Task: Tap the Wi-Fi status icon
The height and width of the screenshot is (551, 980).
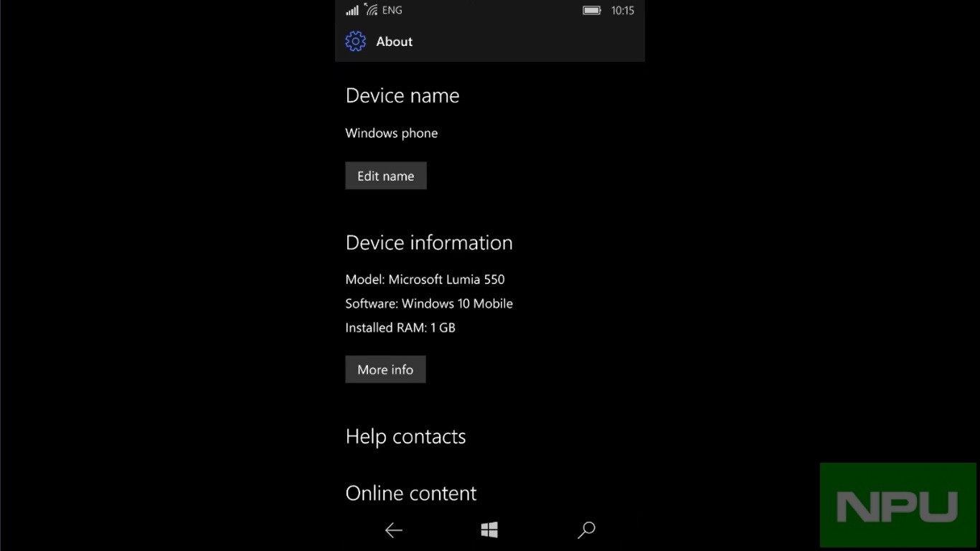Action: click(371, 10)
